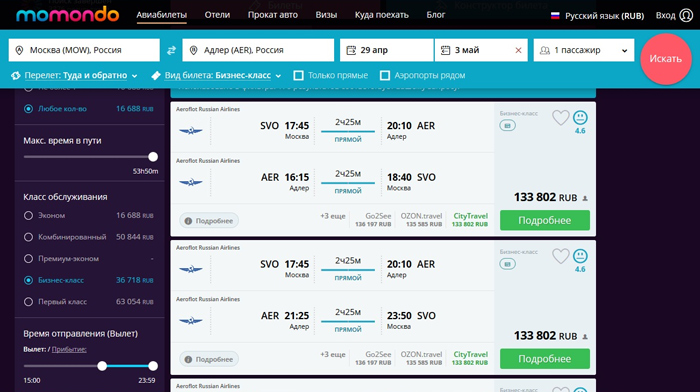Screen dimensions: 700x392
Task: Click the red Искать search button
Action: 666,59
